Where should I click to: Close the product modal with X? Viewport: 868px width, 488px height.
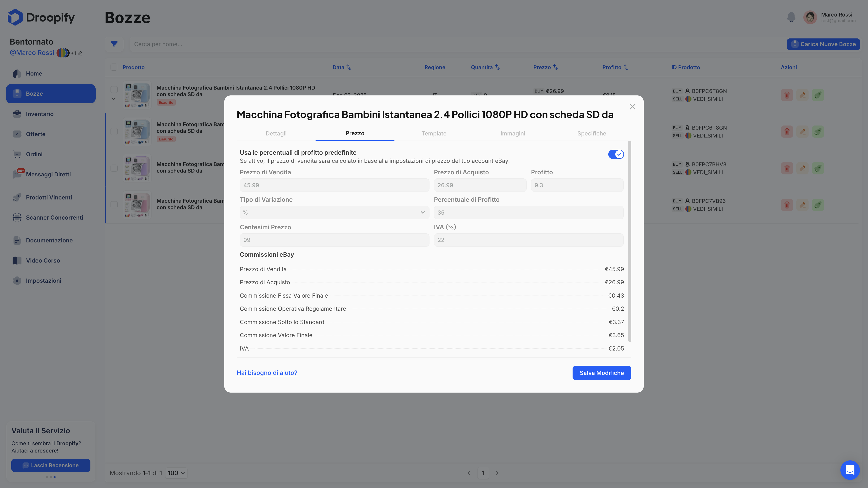[632, 107]
